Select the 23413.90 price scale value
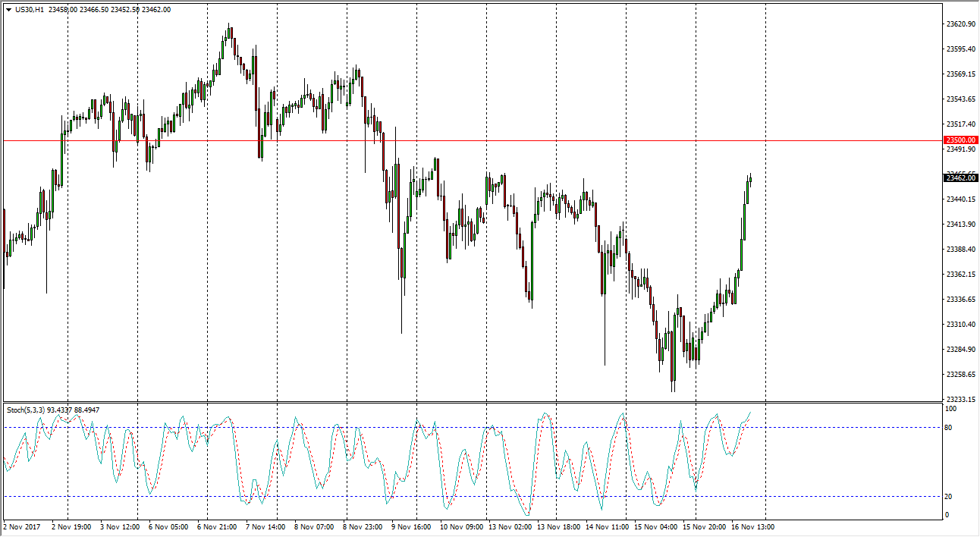 pyautogui.click(x=960, y=225)
